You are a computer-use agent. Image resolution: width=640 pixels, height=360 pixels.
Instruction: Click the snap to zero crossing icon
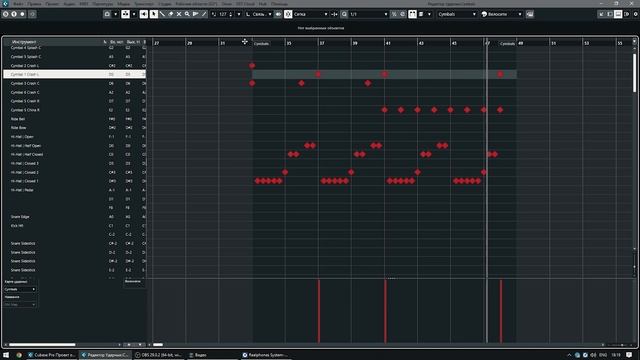pyautogui.click(x=335, y=14)
